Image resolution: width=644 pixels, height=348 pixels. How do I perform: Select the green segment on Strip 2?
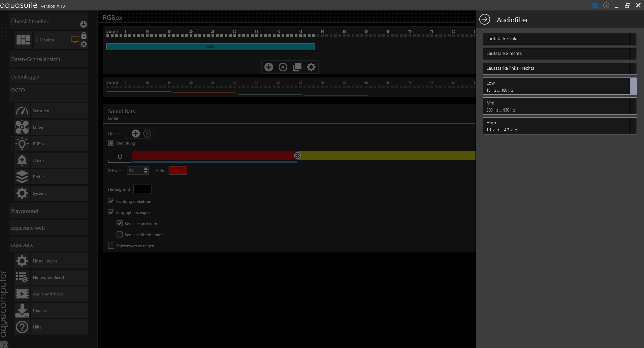pos(270,94)
